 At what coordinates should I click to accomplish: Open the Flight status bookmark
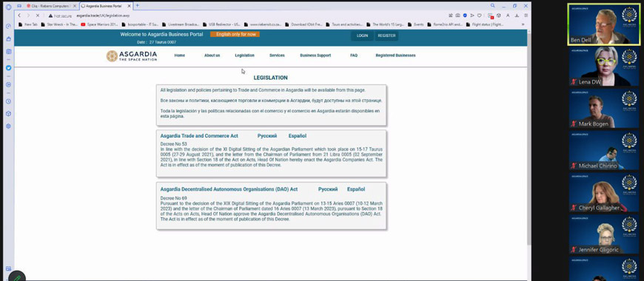tap(485, 24)
